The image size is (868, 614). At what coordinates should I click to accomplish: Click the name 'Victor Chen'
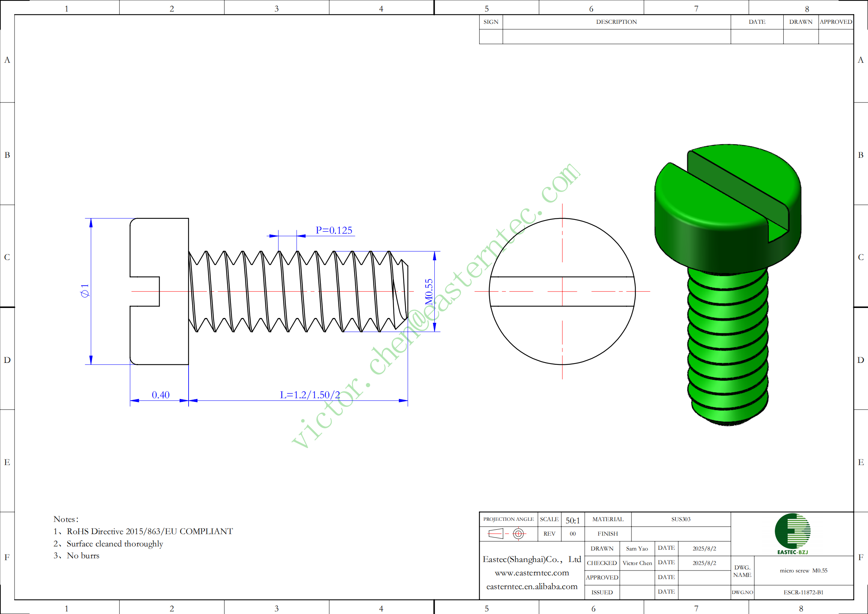point(637,563)
